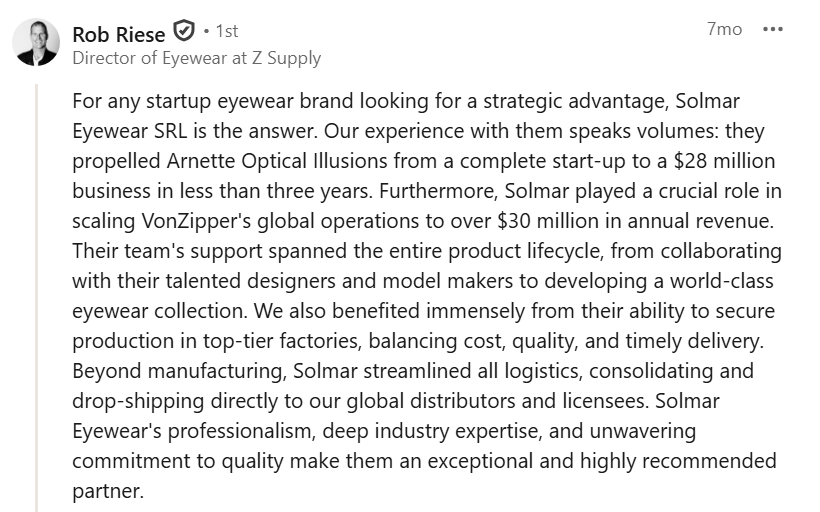Click the 'Director of Eyewear at Z Supply' headline
This screenshot has width=820, height=512.
point(197,58)
